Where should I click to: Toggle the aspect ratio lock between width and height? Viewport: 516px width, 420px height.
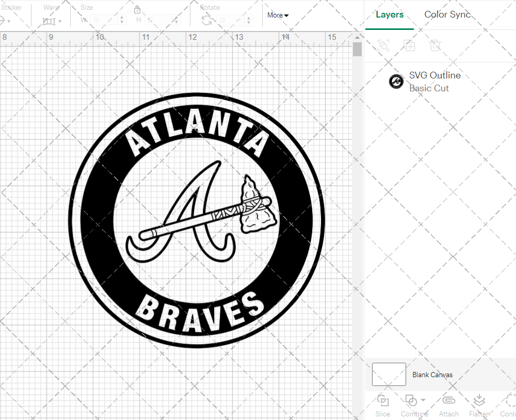[137, 10]
